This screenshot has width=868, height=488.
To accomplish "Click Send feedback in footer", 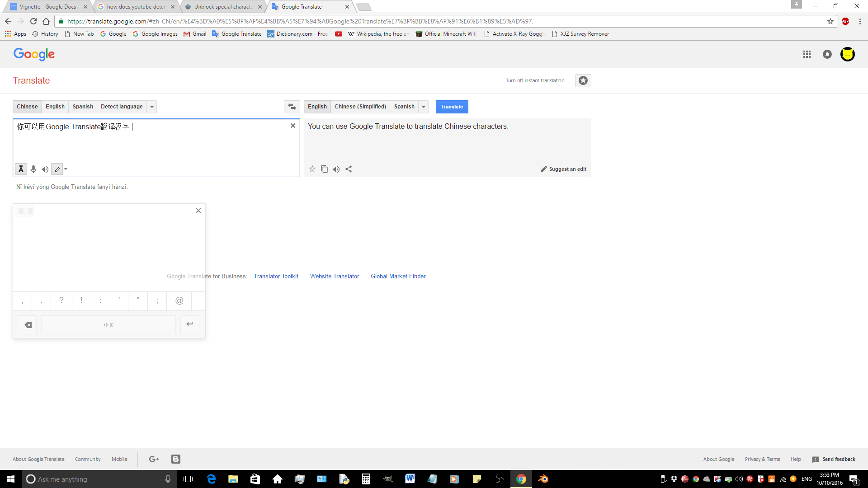I will [834, 459].
